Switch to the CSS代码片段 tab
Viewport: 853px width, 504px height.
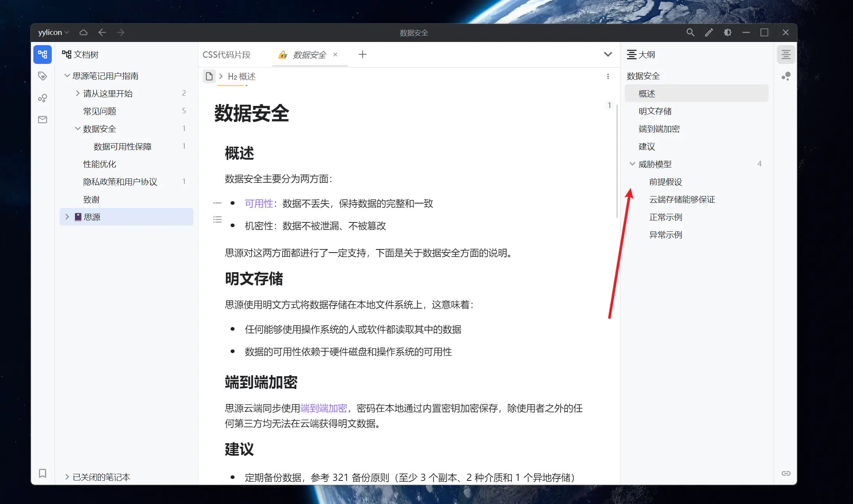(227, 55)
